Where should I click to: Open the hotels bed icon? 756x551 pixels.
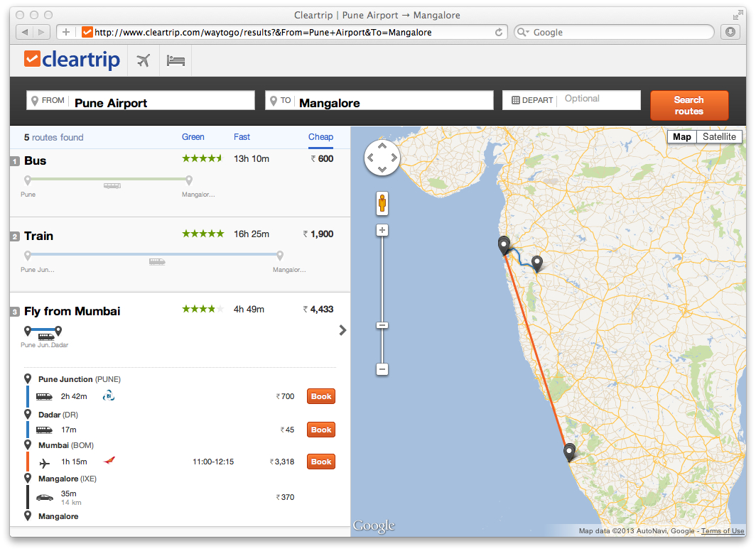coord(175,60)
